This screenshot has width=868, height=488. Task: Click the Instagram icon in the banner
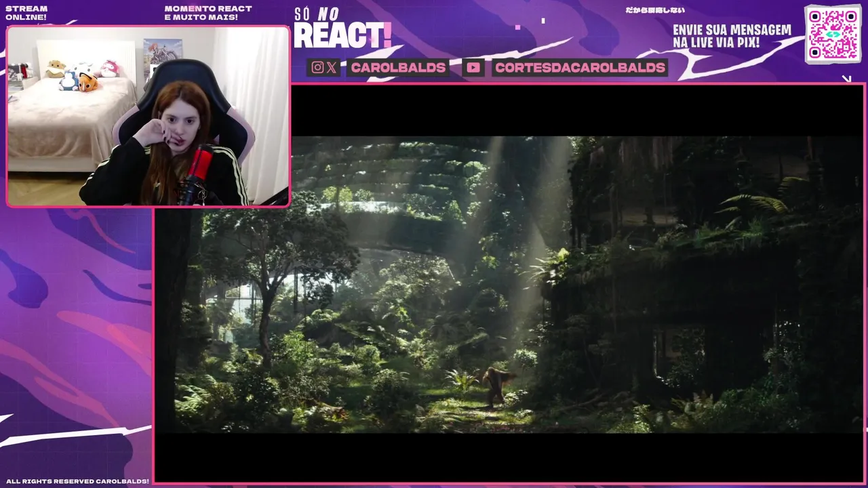click(x=317, y=67)
